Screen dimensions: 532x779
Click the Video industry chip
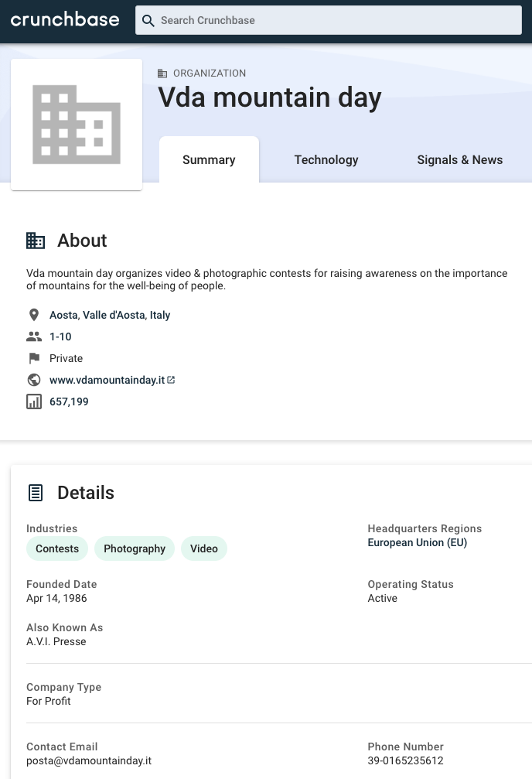204,548
